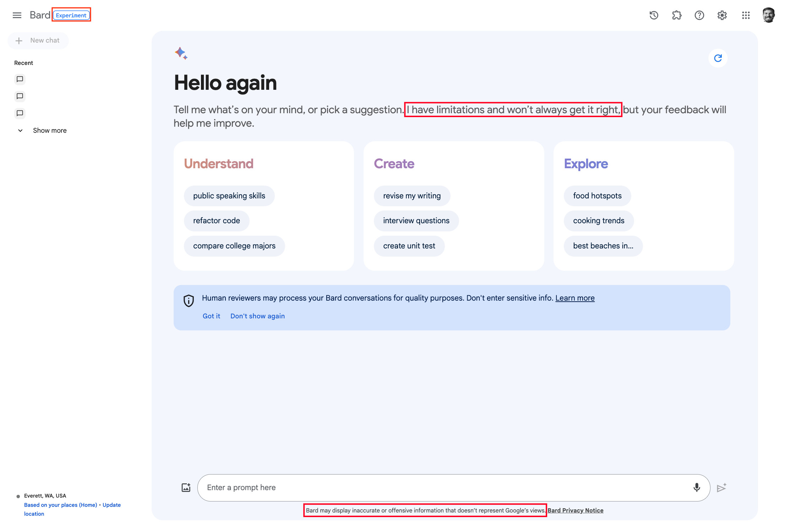Activate the microphone voice input

point(697,488)
